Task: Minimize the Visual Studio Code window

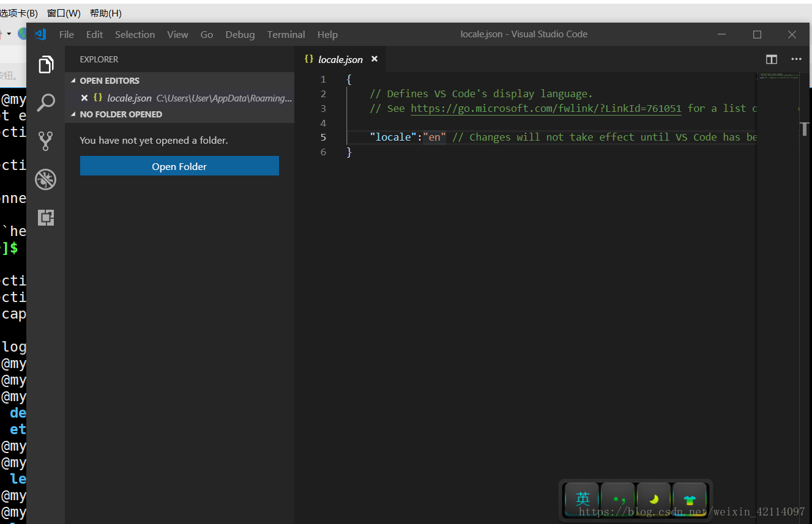Action: tap(722, 34)
